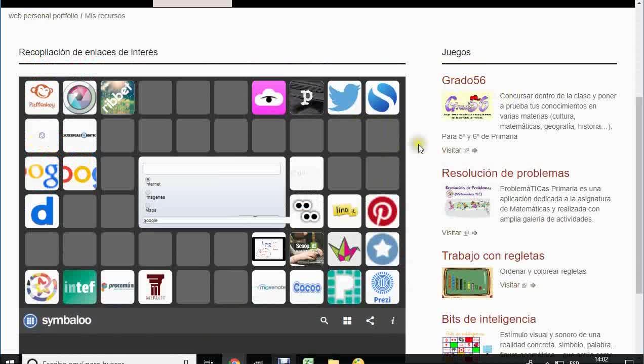Click the Symbaloo search magnifier icon
This screenshot has width=644, height=364.
(325, 320)
